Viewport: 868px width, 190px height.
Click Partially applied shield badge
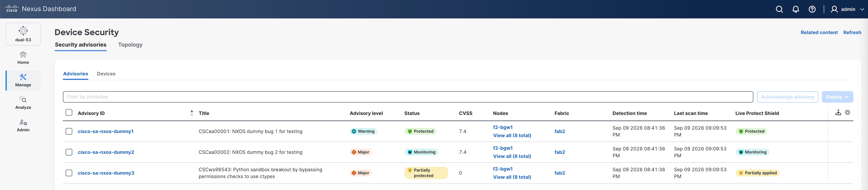(757, 173)
